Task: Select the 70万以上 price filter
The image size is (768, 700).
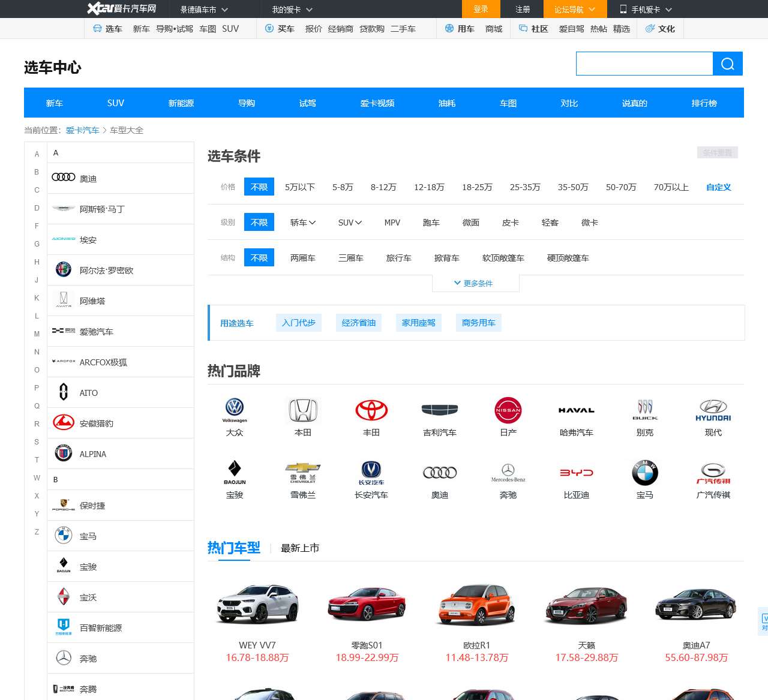Action: click(x=671, y=187)
